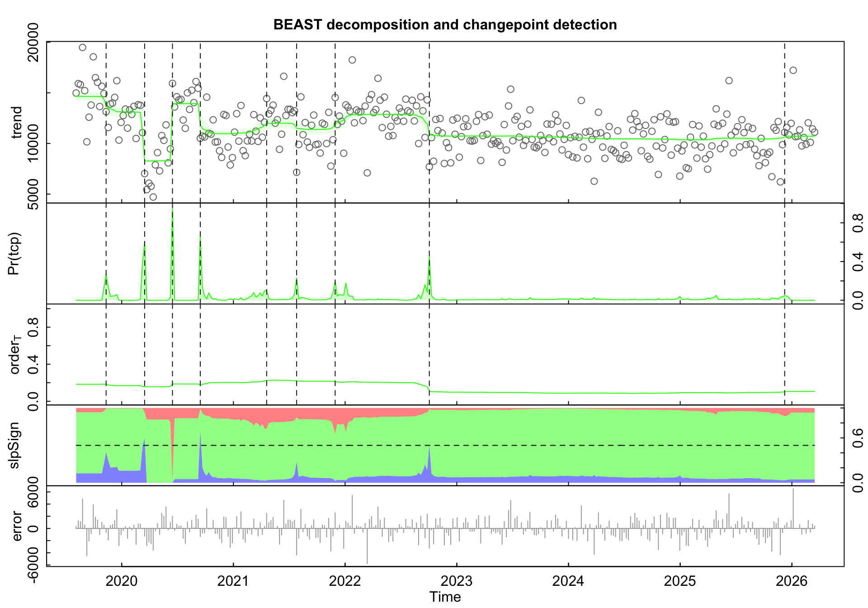Click the Pr(tcp) peak in late 2022
Image resolution: width=868 pixels, height=608 pixels.
coord(429,262)
